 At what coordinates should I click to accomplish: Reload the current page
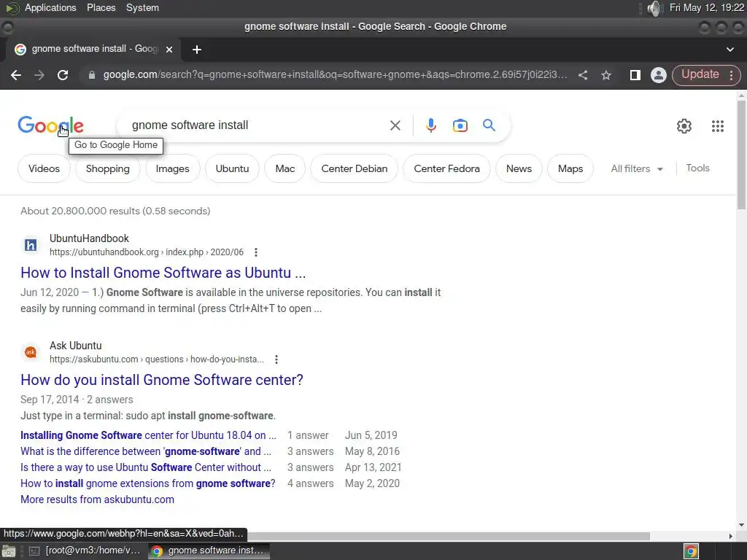63,75
